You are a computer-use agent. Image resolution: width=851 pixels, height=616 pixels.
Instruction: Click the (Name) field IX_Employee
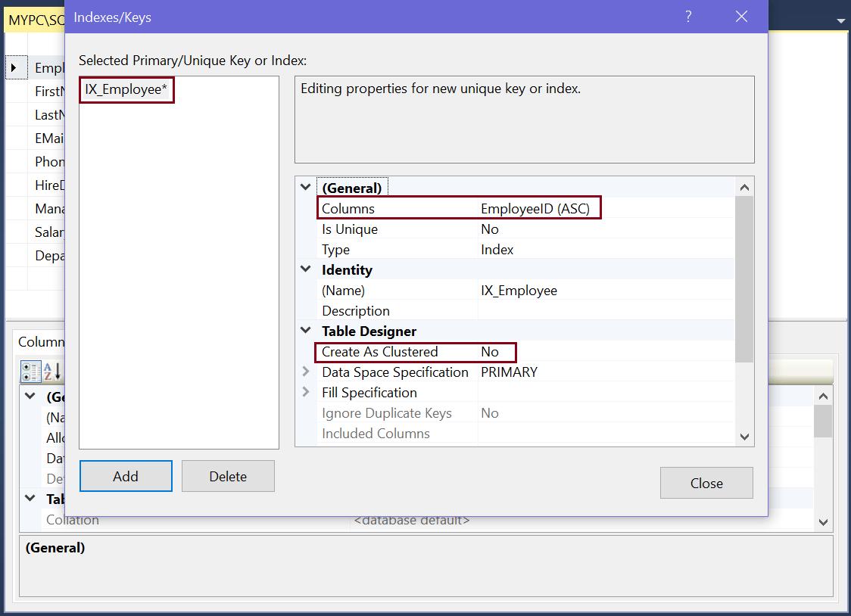519,291
